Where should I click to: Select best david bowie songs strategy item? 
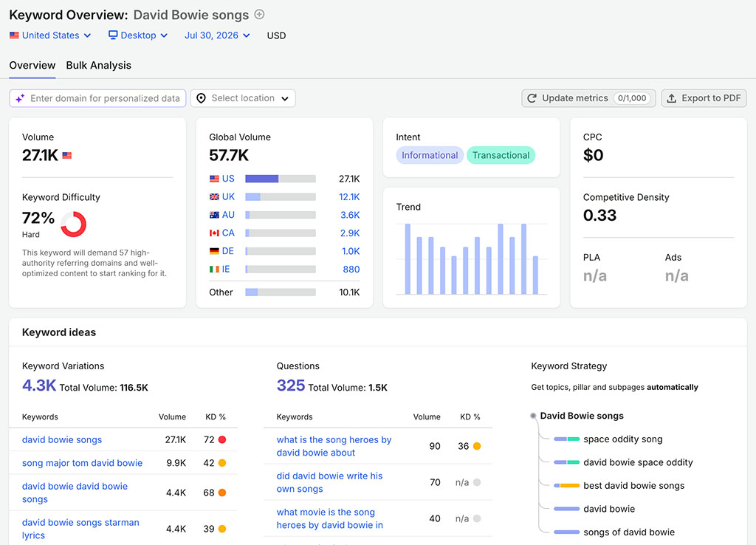tap(633, 486)
